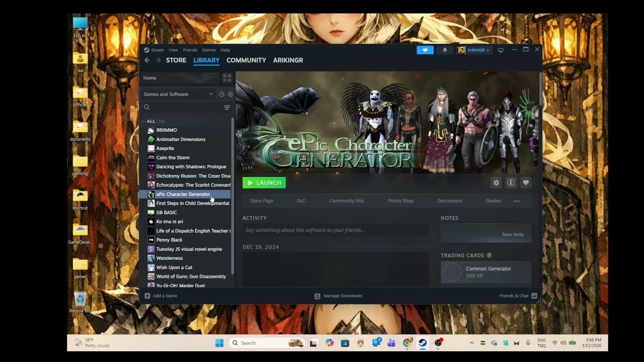Go forward with the right arrow

tap(158, 60)
